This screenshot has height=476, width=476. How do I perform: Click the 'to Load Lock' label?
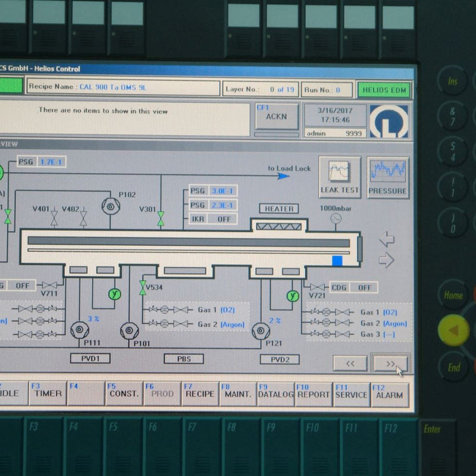pyautogui.click(x=289, y=168)
